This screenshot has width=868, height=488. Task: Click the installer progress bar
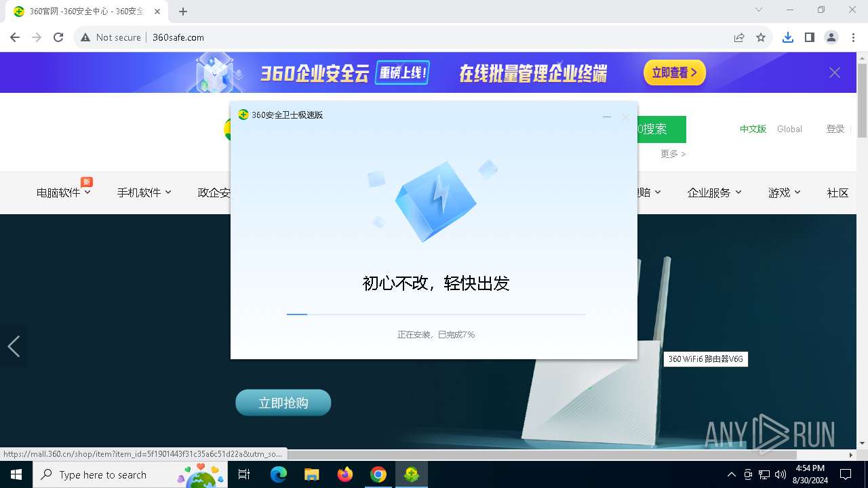coord(436,314)
